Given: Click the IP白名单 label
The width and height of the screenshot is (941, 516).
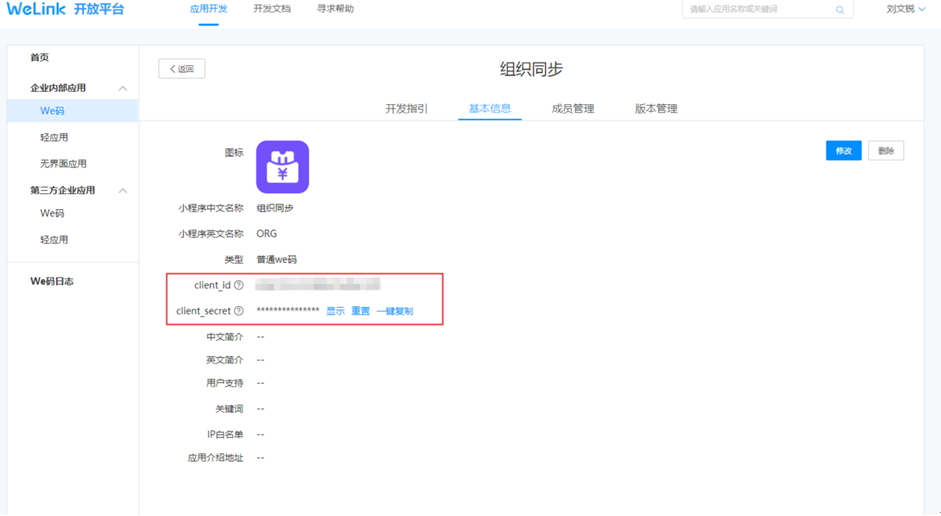Looking at the screenshot, I should click(x=225, y=434).
